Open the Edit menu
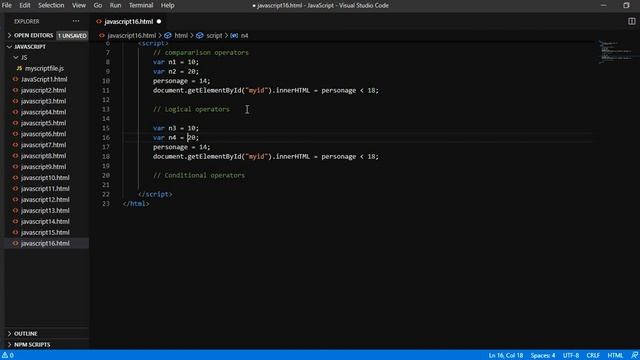Viewport: 640px width, 360px height. pos(25,5)
